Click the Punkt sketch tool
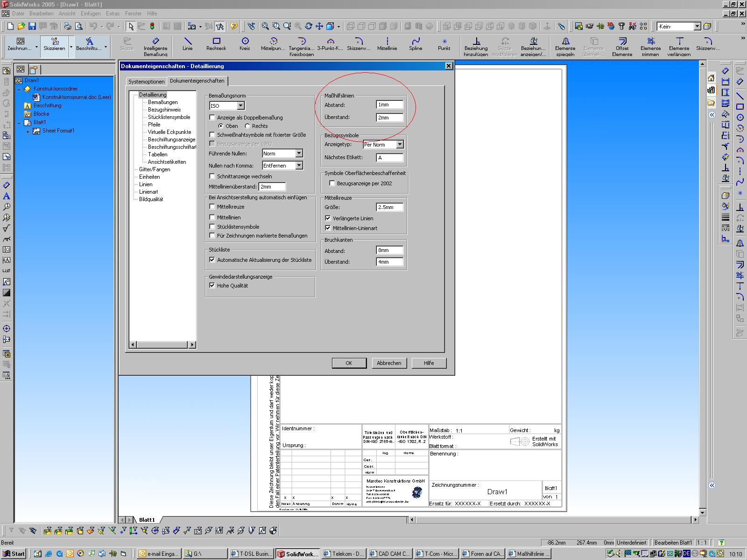This screenshot has height=560, width=747. 444,44
